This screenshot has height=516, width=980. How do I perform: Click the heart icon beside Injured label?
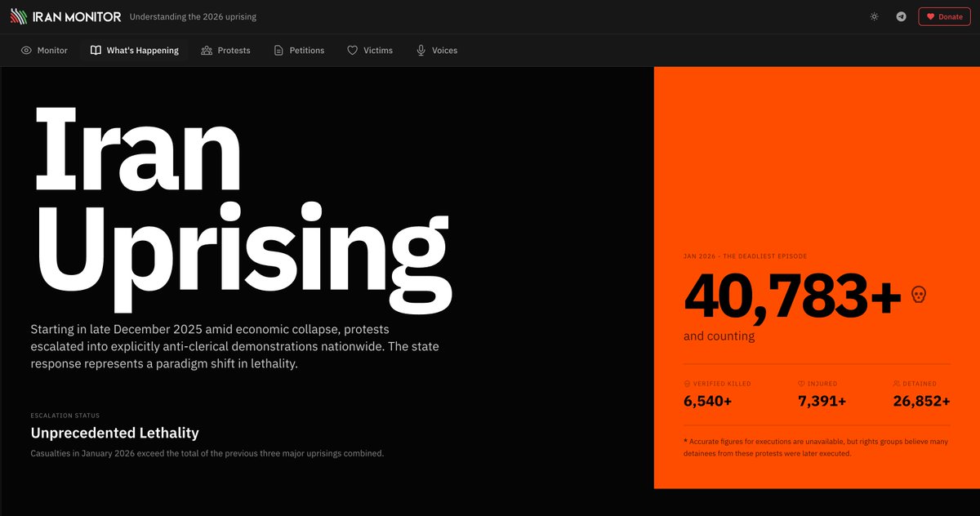coord(802,384)
